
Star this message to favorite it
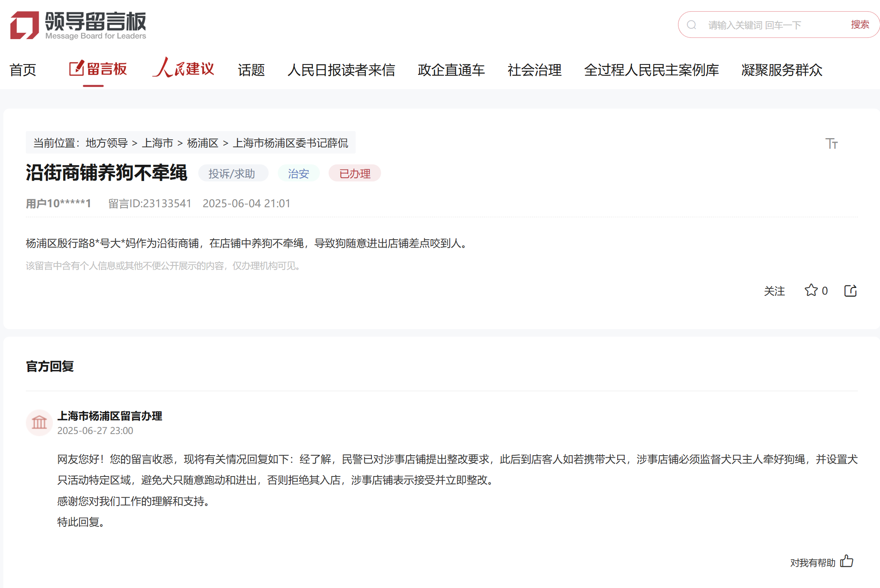pos(811,290)
